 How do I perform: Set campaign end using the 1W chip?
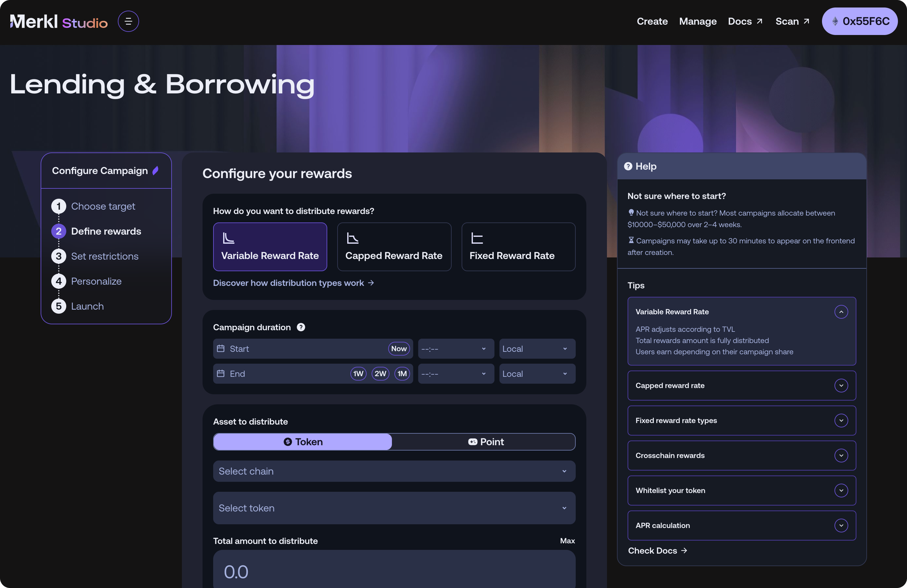click(x=358, y=373)
